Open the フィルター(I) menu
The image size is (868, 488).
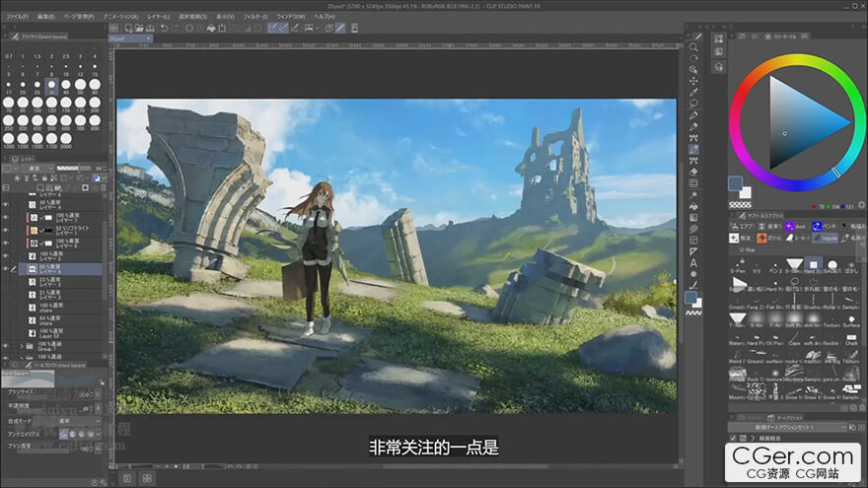coord(254,17)
